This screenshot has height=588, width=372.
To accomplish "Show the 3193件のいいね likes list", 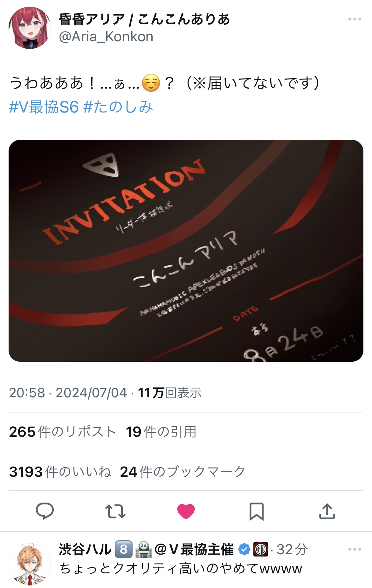I will click(x=60, y=472).
